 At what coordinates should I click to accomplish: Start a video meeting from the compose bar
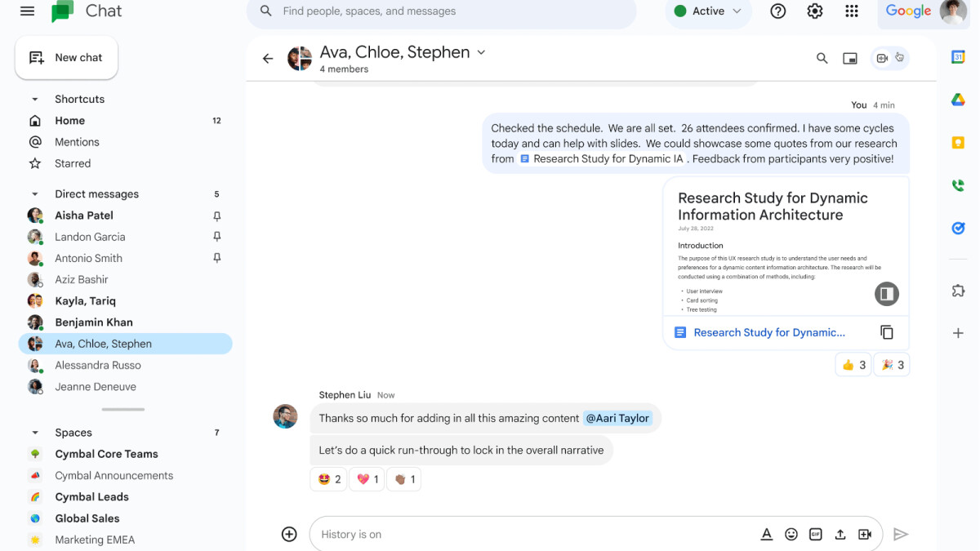(865, 534)
